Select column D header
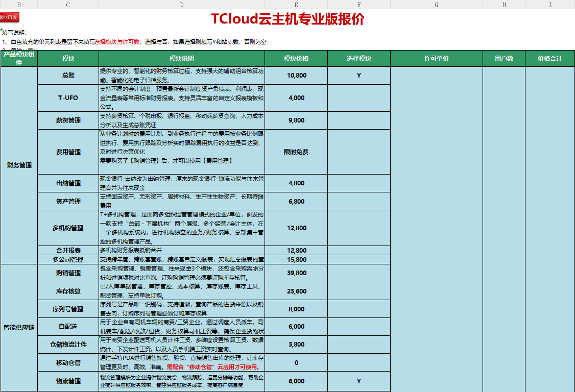Screen dimensions: 575x392 click(182, 5)
